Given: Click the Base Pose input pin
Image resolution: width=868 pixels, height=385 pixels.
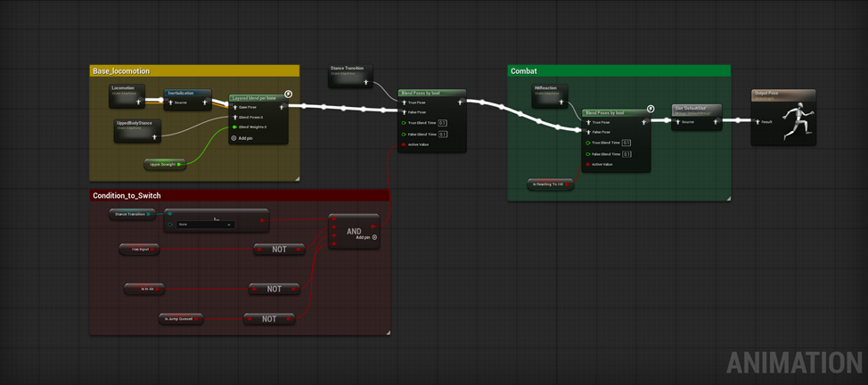Looking at the screenshot, I should [234, 108].
